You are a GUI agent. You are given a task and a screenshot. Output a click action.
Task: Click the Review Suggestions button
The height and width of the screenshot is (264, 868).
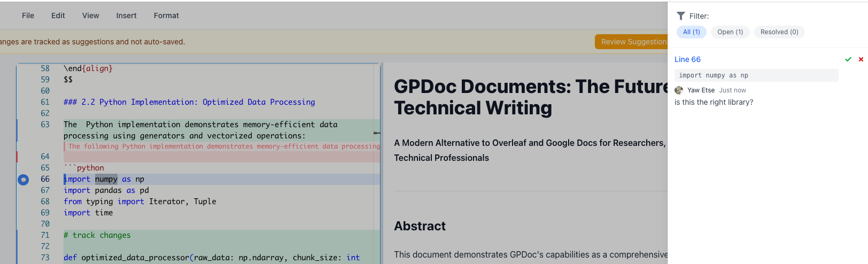click(x=631, y=42)
